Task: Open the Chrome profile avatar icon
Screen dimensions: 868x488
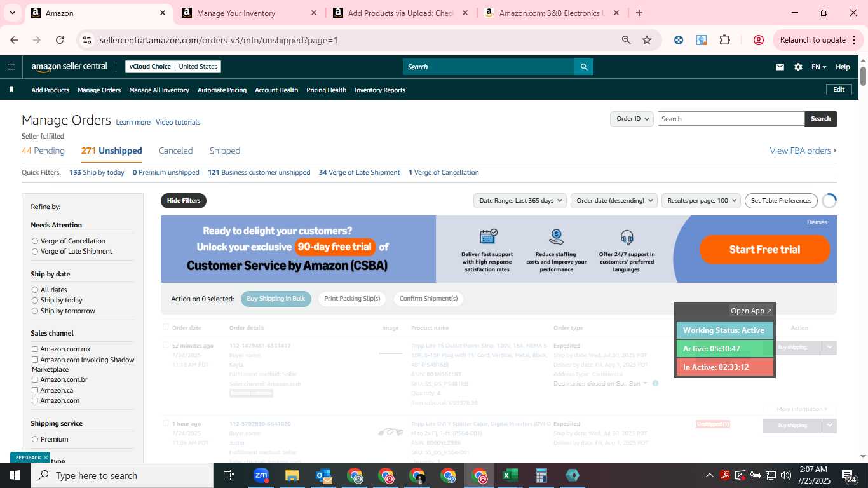Action: (758, 40)
